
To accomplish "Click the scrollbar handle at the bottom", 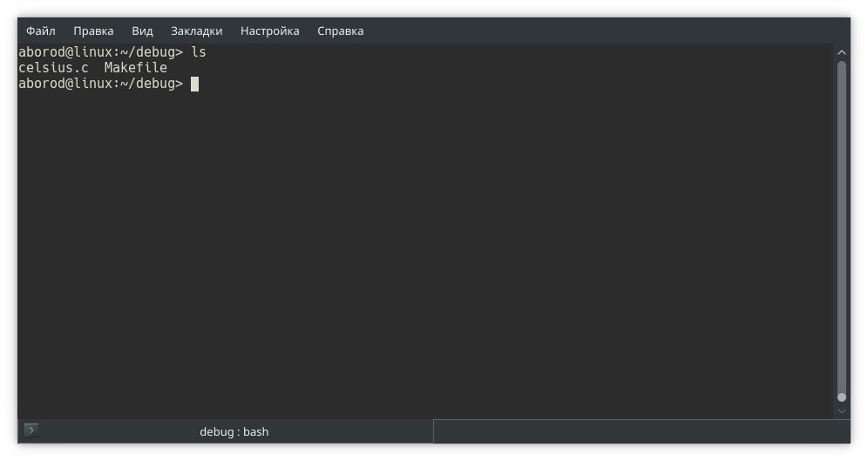I will pos(842,397).
